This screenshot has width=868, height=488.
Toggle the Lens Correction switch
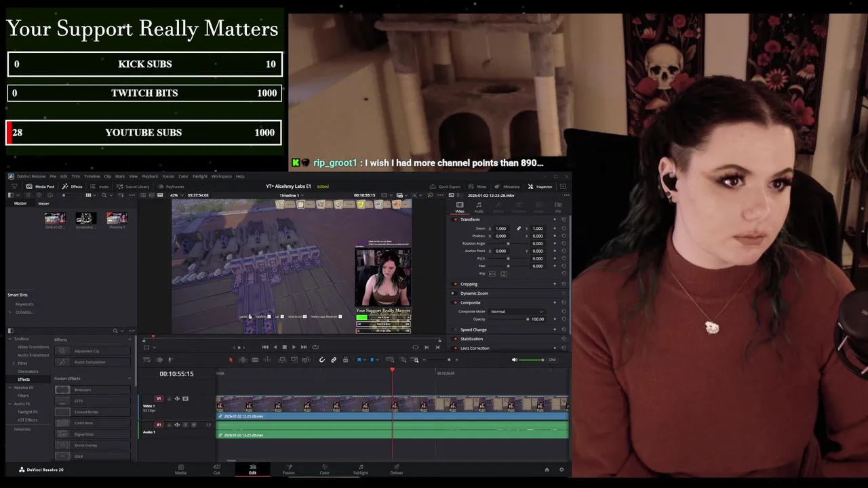pyautogui.click(x=454, y=348)
